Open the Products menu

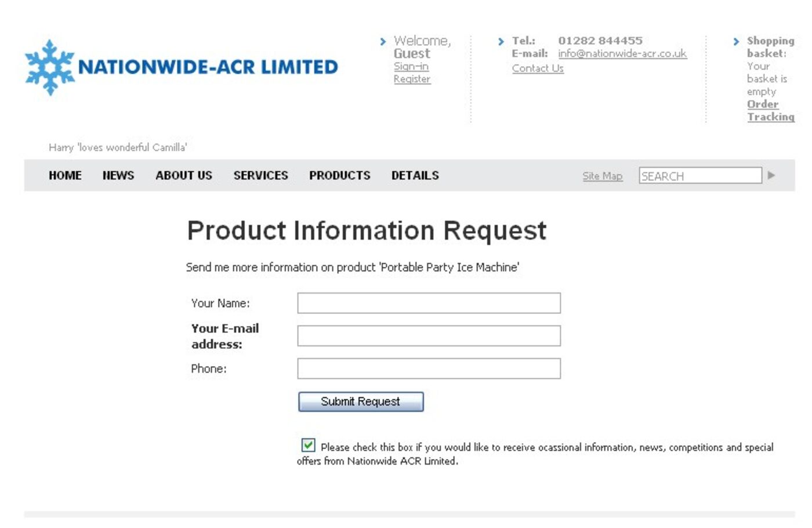[x=339, y=175]
